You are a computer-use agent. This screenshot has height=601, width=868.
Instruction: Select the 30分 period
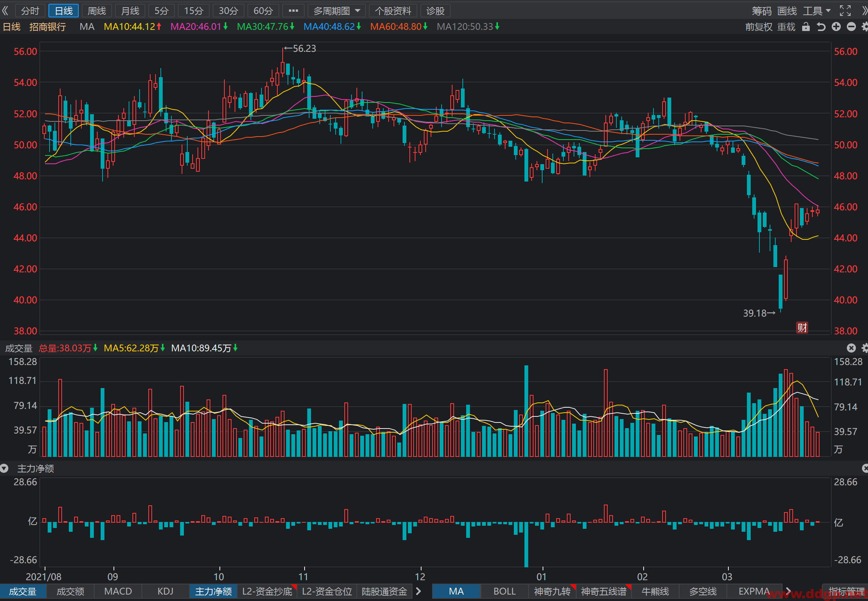[x=229, y=11]
